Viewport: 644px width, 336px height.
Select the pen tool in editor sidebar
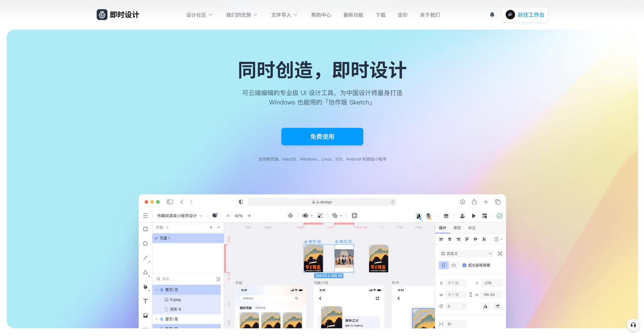[145, 287]
